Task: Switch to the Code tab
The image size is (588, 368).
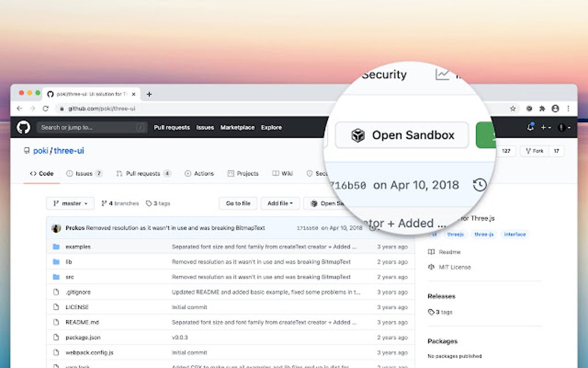Action: pos(42,173)
